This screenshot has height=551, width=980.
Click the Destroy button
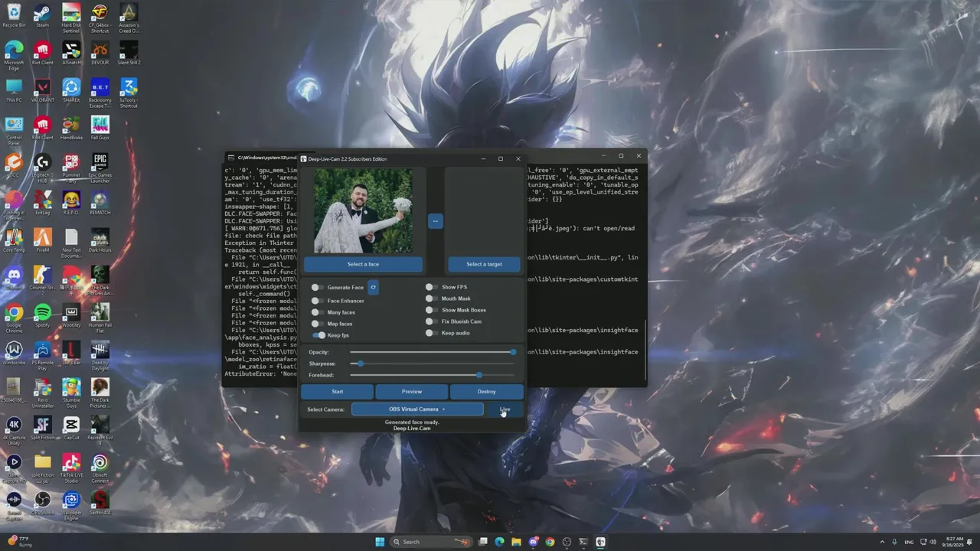(x=486, y=391)
